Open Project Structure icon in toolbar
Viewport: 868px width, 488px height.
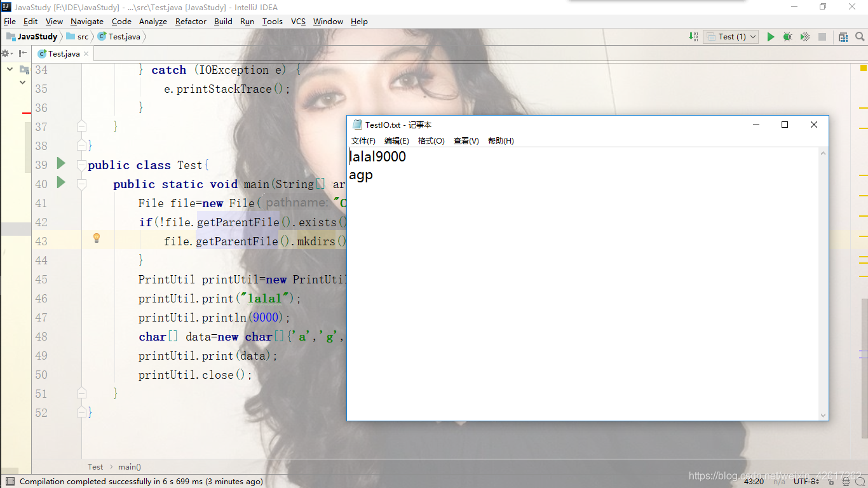tap(843, 37)
